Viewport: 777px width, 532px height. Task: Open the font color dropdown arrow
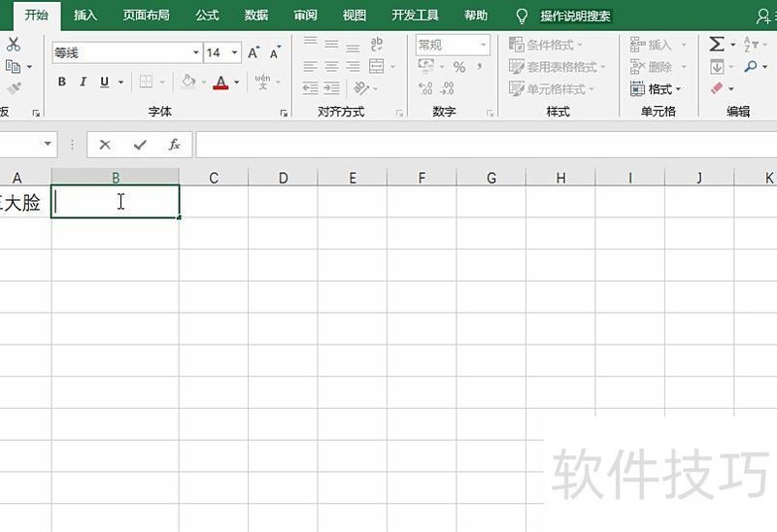pyautogui.click(x=237, y=82)
